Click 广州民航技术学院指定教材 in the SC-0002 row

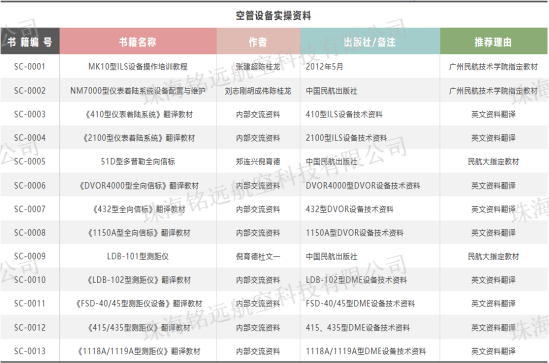point(493,91)
